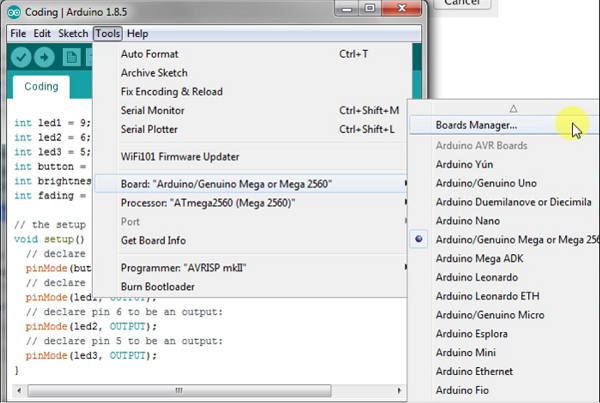Choose Fix Encoding & Reload
The width and height of the screenshot is (600, 403).
(x=251, y=91)
